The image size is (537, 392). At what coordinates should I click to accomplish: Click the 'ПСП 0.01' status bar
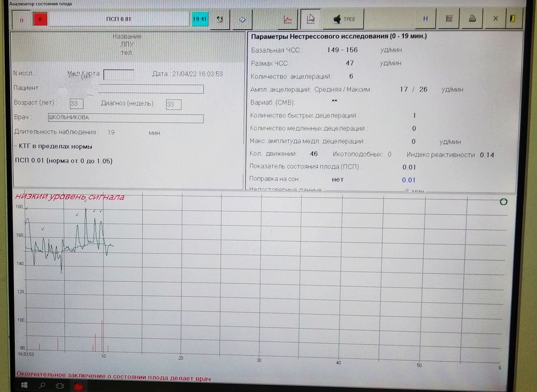(119, 19)
